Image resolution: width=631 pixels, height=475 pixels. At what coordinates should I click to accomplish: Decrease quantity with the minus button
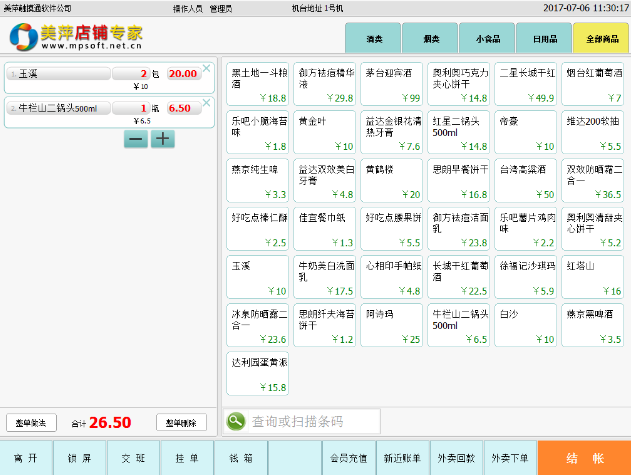coord(136,139)
